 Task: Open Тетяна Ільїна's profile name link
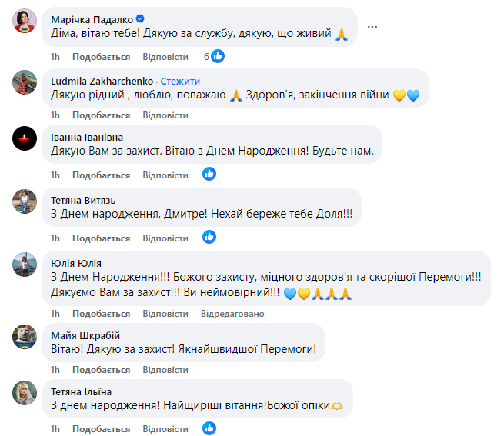[75, 391]
